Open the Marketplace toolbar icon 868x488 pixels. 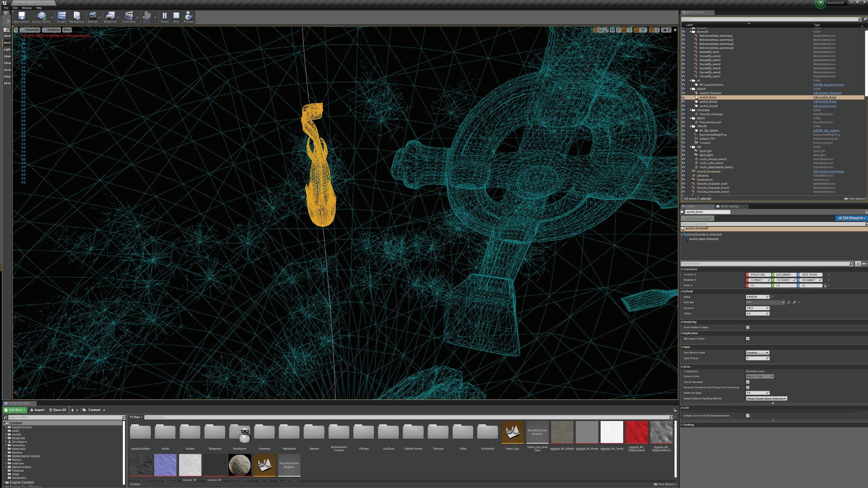pos(77,17)
